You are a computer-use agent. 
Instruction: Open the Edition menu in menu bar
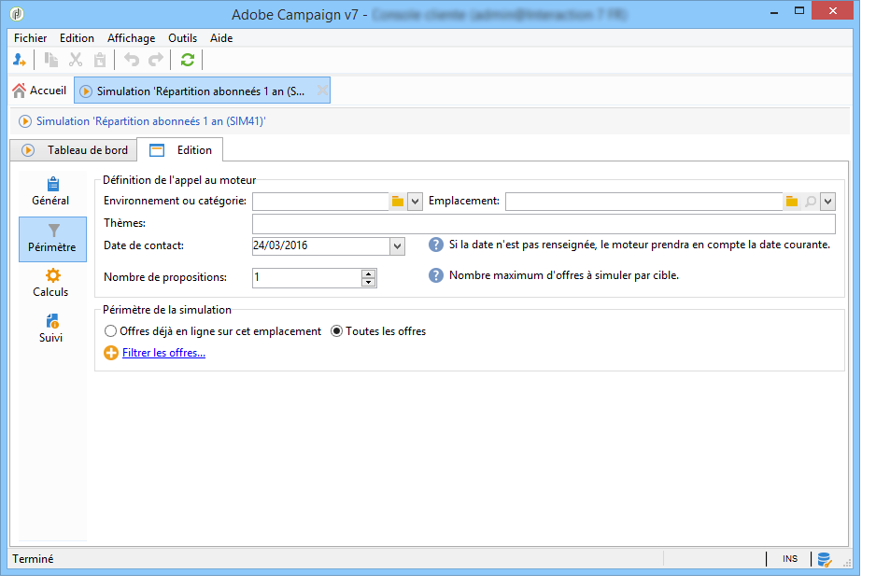click(x=77, y=38)
